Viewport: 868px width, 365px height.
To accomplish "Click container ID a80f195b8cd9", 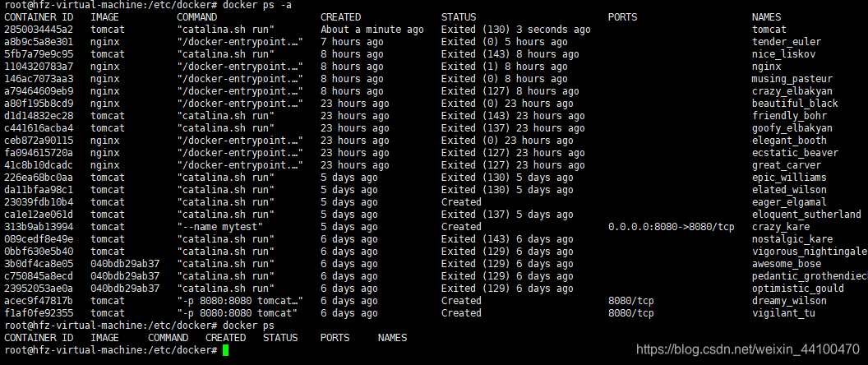I will click(x=39, y=104).
